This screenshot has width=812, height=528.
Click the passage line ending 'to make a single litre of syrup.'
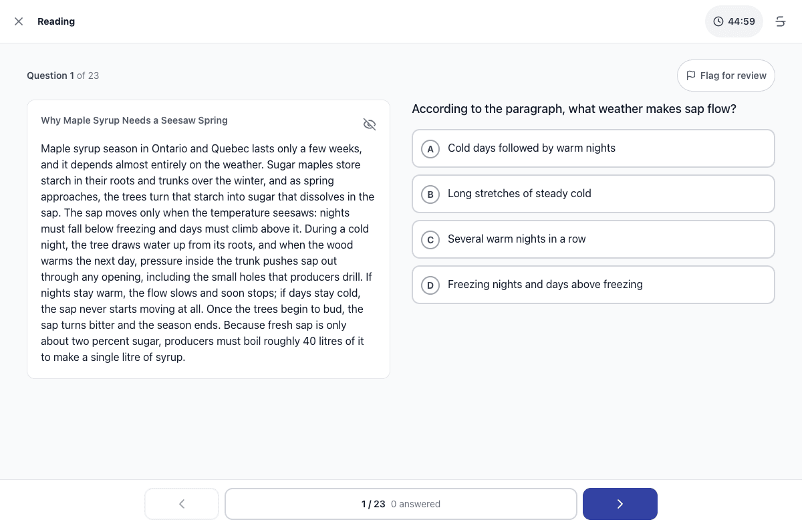[113, 357]
